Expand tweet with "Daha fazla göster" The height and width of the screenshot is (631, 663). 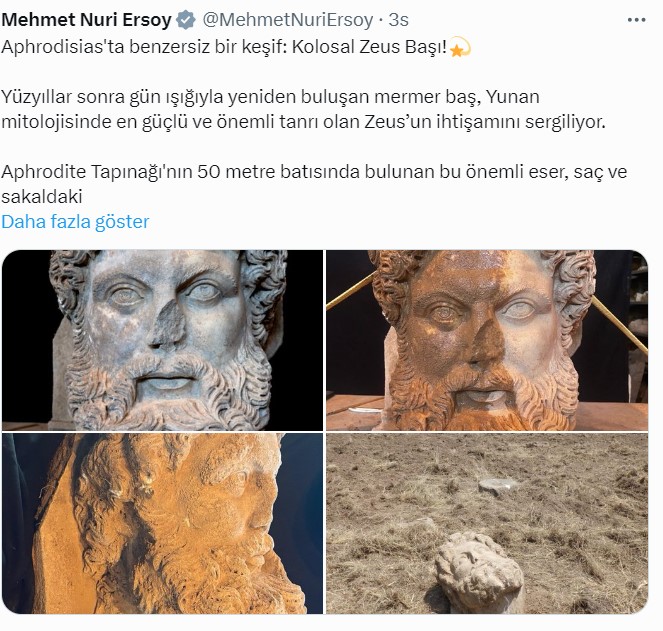[x=75, y=222]
